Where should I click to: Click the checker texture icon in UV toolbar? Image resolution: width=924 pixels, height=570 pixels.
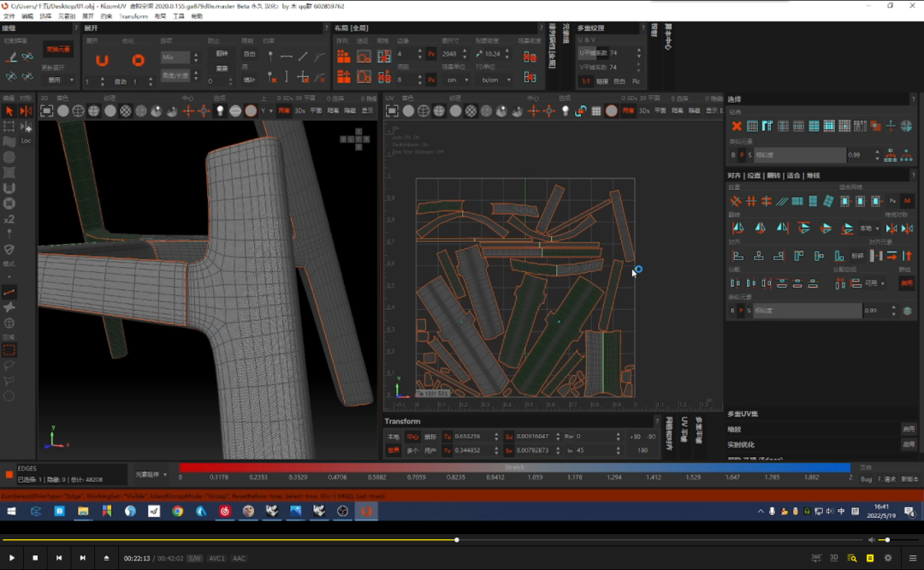click(471, 110)
